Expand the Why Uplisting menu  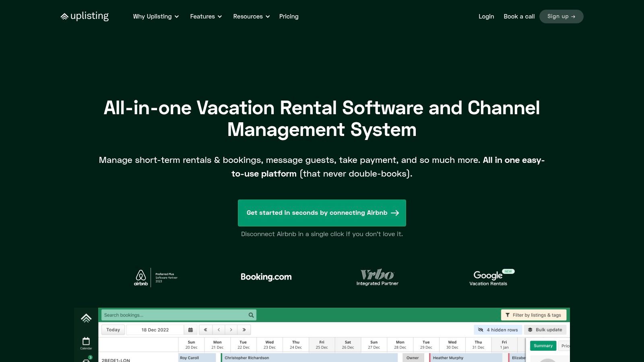(x=156, y=16)
